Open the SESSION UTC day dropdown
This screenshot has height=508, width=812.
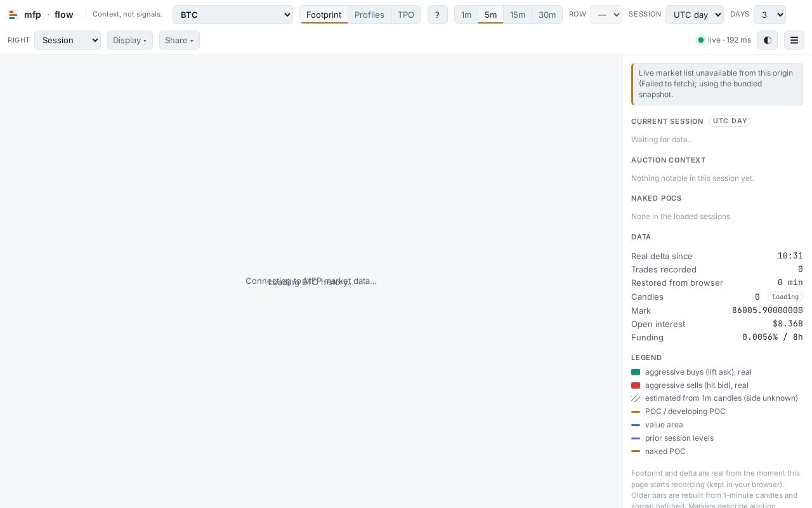(695, 15)
